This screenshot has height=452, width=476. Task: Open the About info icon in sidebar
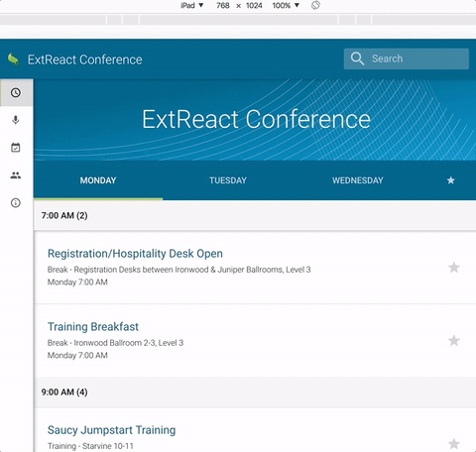coord(16,202)
